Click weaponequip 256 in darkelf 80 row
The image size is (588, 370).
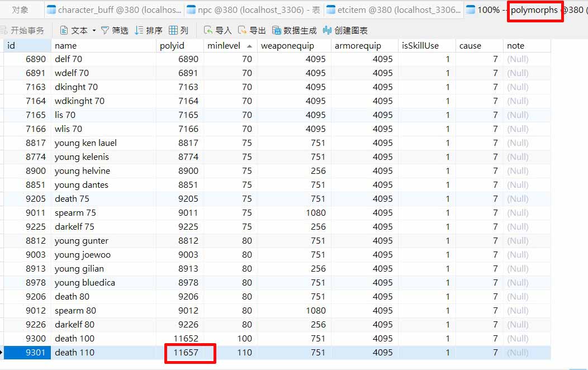295,325
